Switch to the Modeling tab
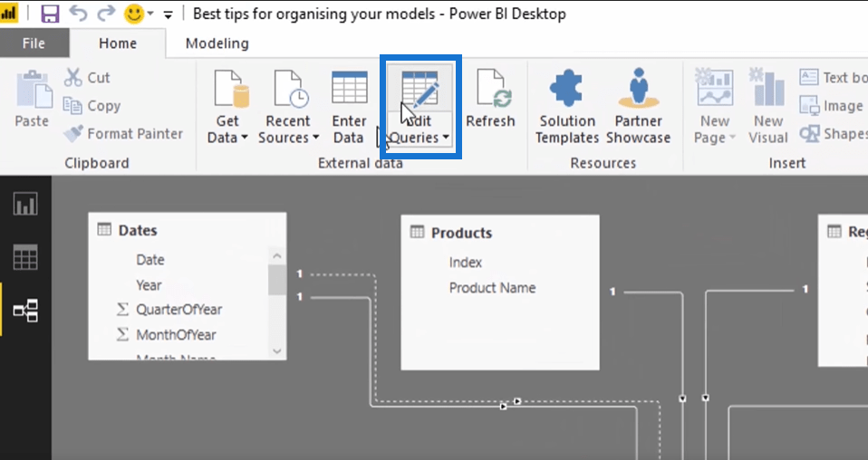The image size is (868, 460). (x=217, y=43)
